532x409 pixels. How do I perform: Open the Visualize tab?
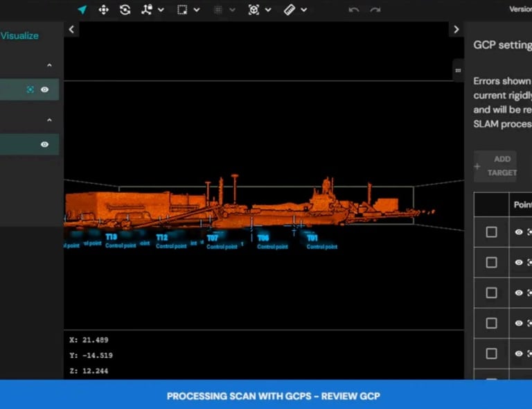(19, 35)
